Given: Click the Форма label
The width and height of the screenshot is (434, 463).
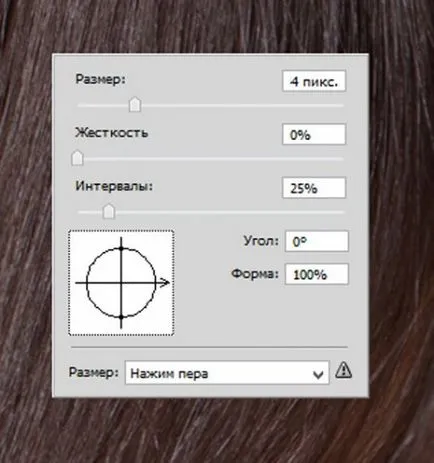Looking at the screenshot, I should (x=255, y=274).
